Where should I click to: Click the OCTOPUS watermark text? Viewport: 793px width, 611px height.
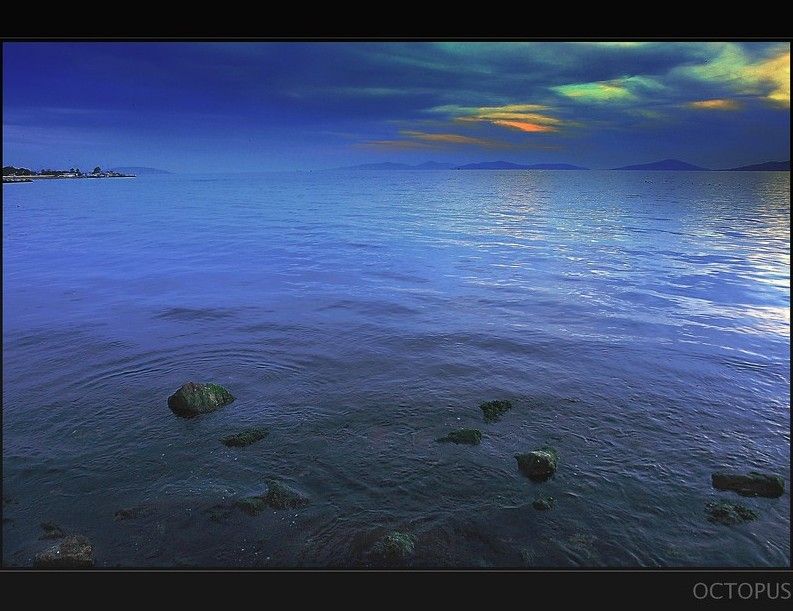pos(741,591)
